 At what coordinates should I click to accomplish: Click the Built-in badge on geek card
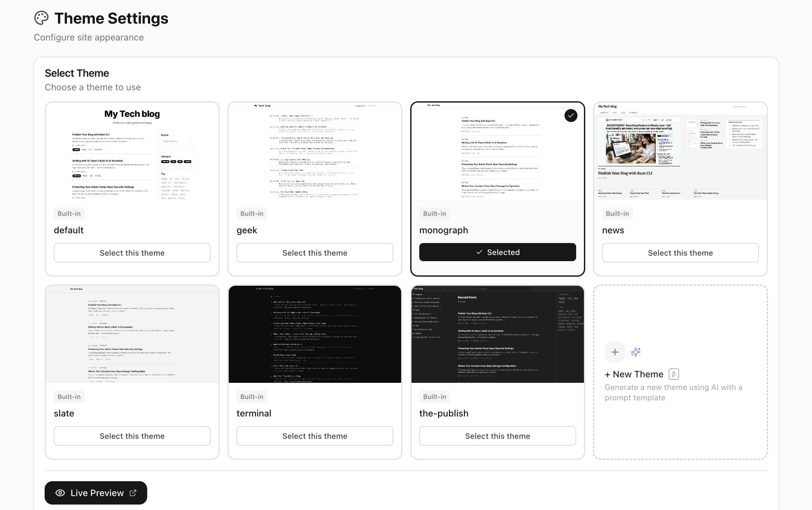(x=252, y=214)
